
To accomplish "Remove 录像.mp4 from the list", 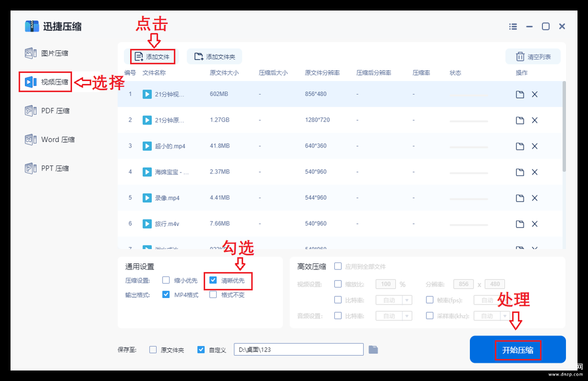I will [535, 198].
